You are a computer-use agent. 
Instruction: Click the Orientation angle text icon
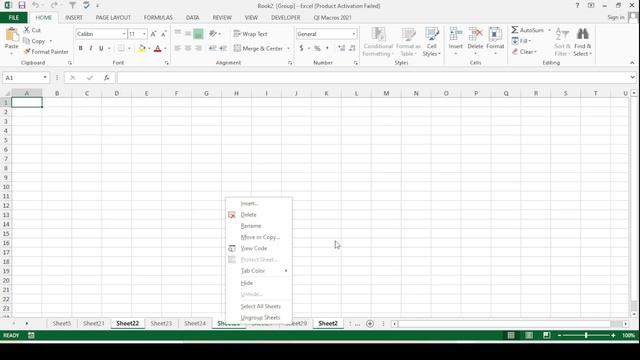pos(213,34)
